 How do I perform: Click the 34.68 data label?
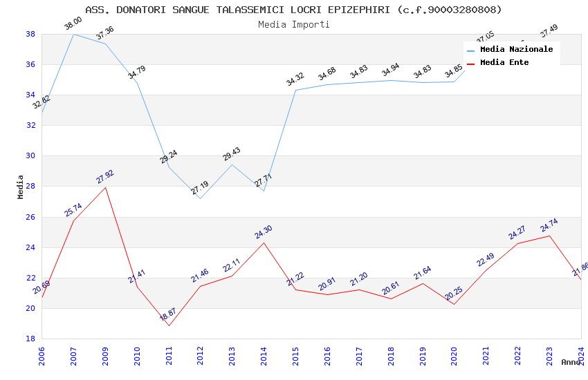click(x=327, y=74)
